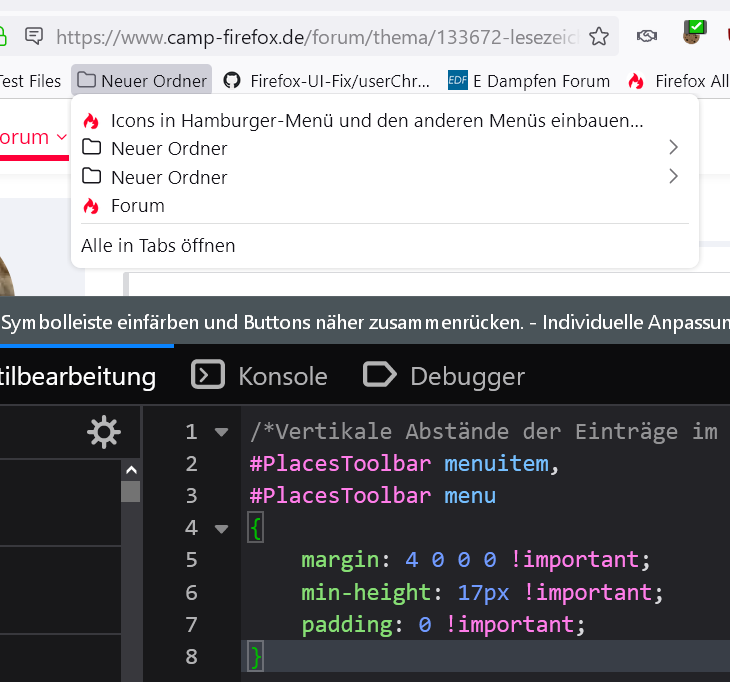The height and width of the screenshot is (682, 730).
Task: Switch to the Debugger tab
Action: (x=444, y=376)
